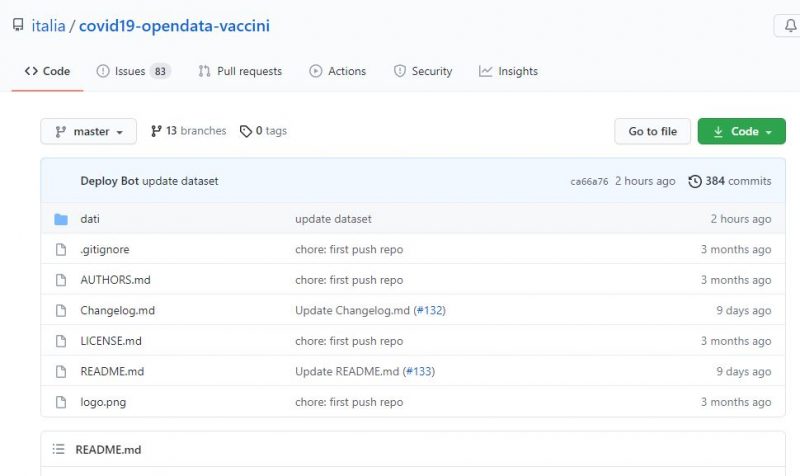This screenshot has height=476, width=800.
Task: Click the dati folder icon
Action: pyautogui.click(x=60, y=219)
